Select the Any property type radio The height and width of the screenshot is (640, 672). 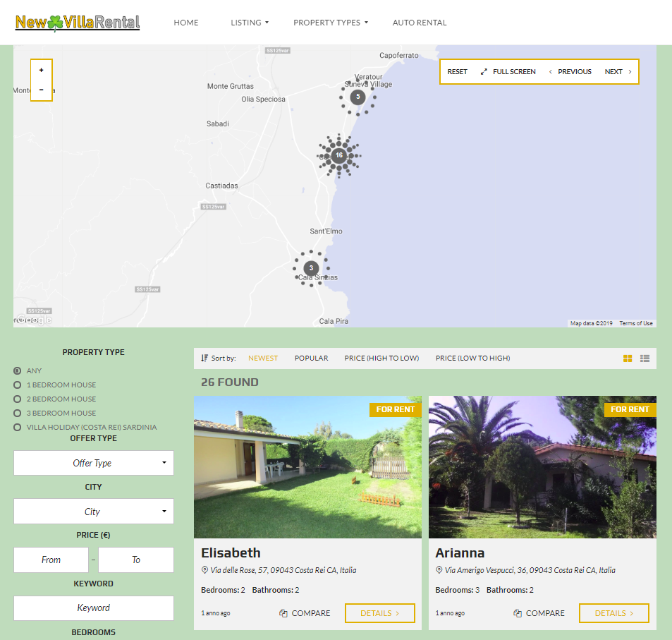pyautogui.click(x=17, y=370)
